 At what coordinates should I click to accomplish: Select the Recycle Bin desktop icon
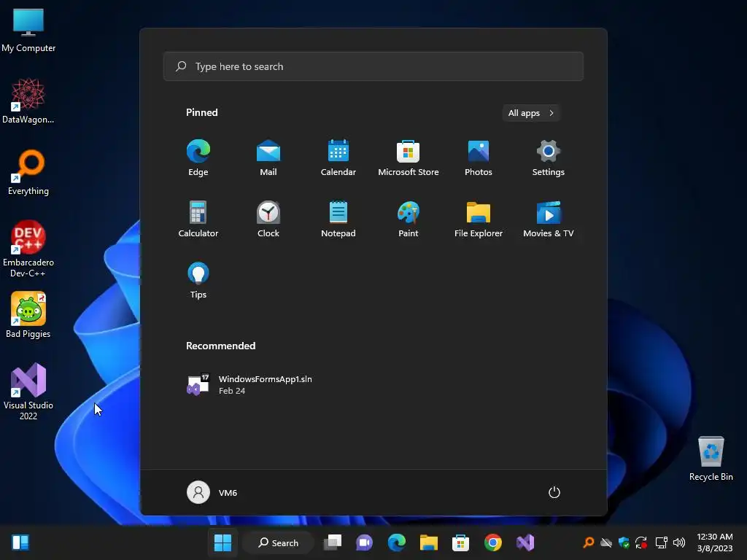[711, 459]
